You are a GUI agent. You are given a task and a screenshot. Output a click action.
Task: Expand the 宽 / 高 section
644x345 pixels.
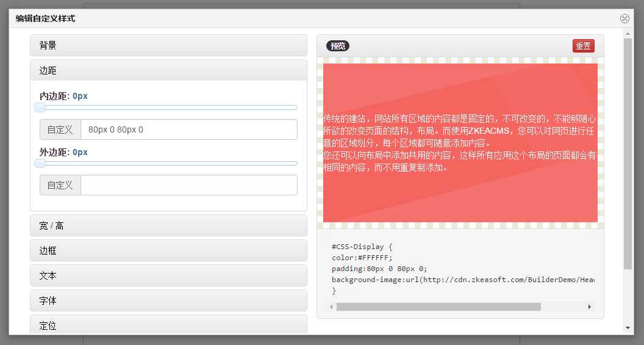click(x=168, y=225)
